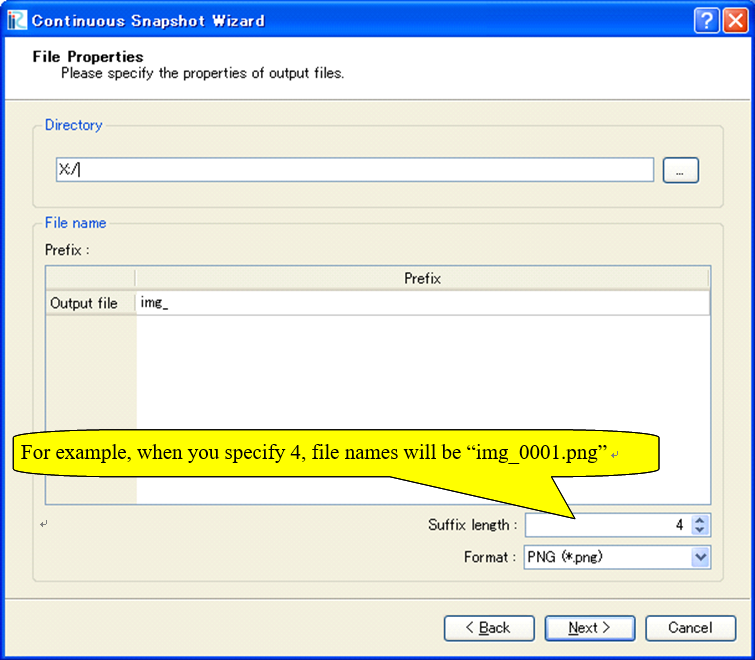
Task: Cancel the snapshot wizard
Action: [690, 628]
